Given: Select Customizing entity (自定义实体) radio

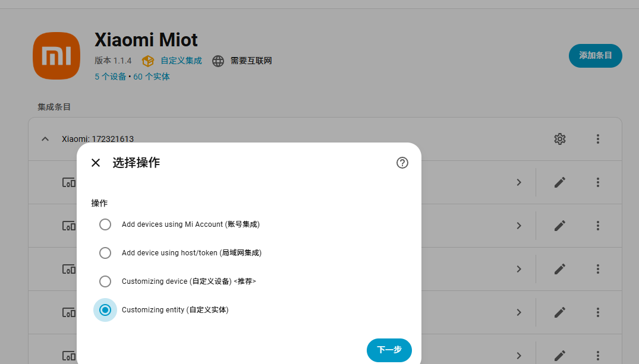Looking at the screenshot, I should pos(105,310).
